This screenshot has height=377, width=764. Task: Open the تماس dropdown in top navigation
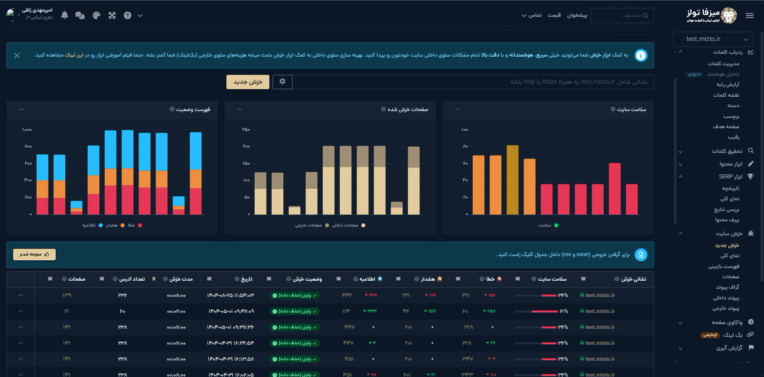(x=531, y=16)
